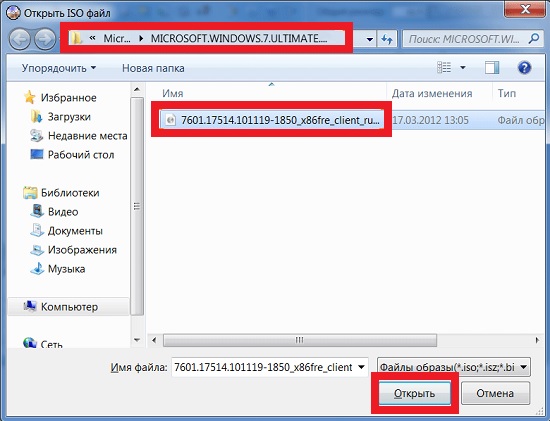
Task: Expand the view options dropdown arrow
Action: 463,67
